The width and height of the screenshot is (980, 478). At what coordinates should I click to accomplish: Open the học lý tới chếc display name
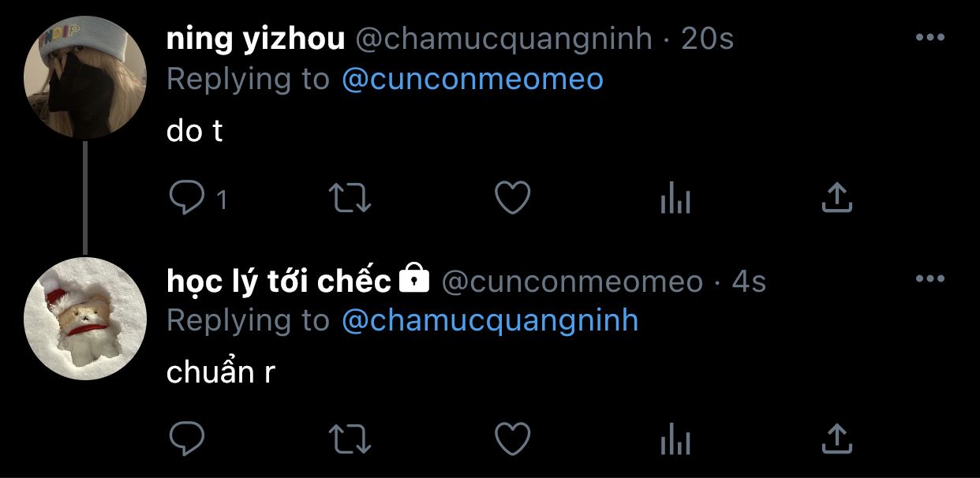279,280
